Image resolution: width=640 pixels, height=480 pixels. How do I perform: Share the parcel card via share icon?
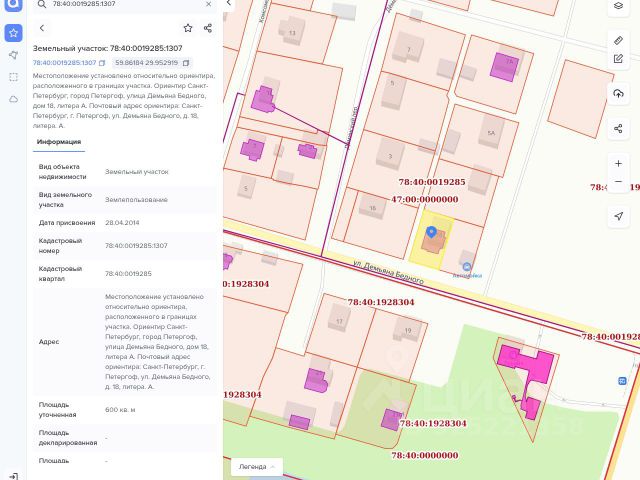tap(208, 28)
